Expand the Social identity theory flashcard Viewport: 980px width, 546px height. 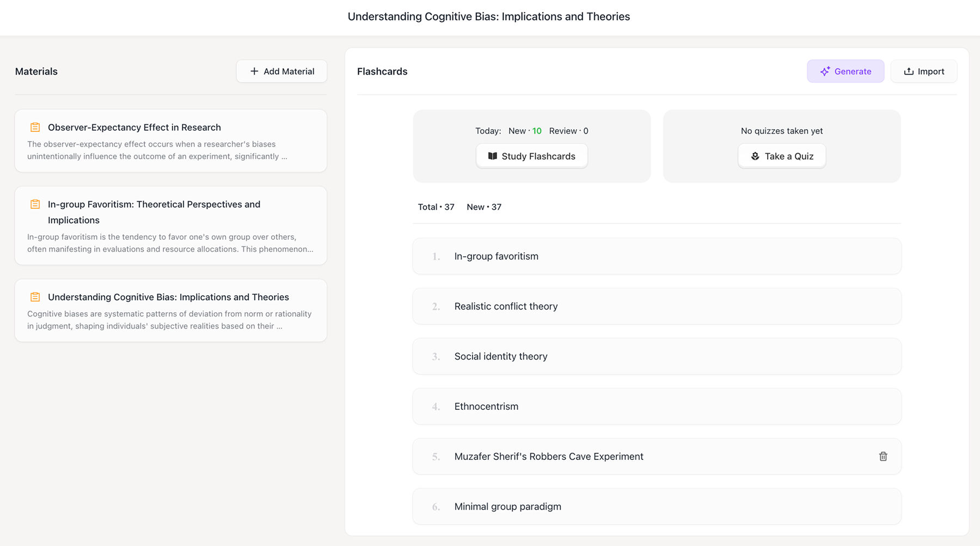pos(657,356)
